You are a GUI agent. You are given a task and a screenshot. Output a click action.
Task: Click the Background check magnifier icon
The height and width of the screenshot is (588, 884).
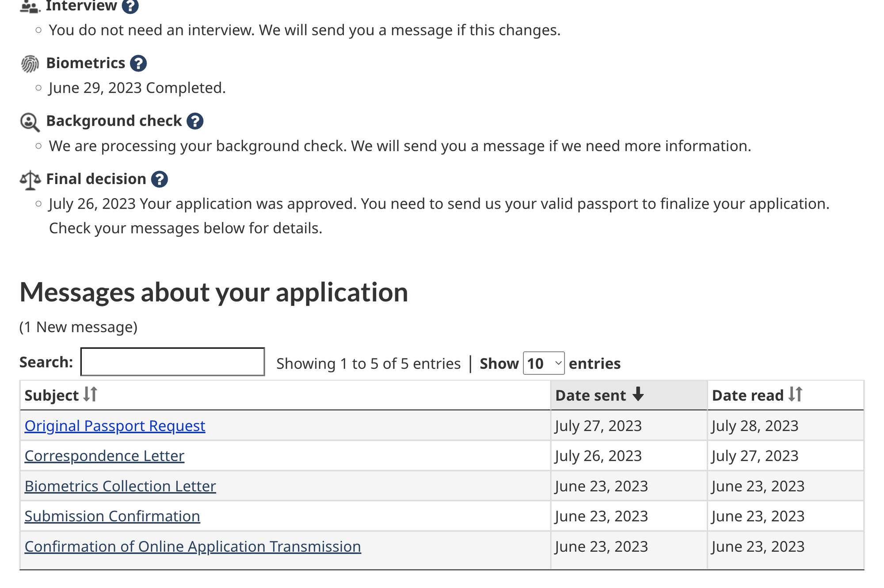click(x=30, y=122)
